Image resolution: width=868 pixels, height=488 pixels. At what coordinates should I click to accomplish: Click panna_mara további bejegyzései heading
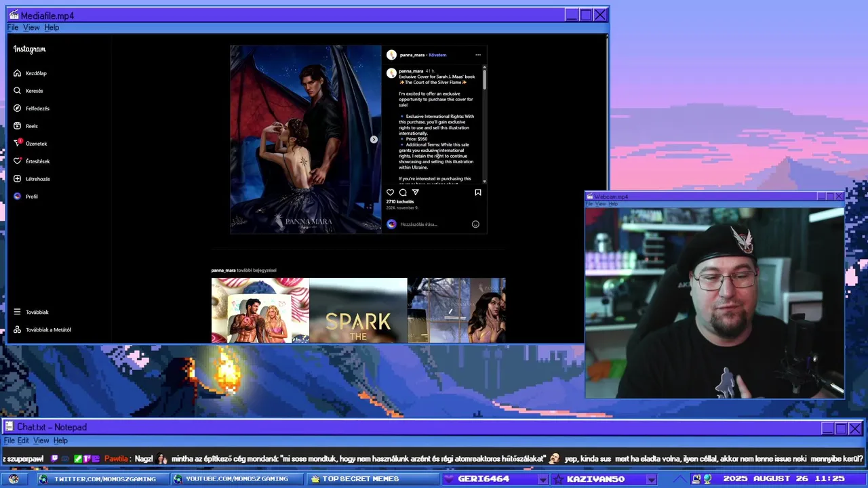(244, 270)
